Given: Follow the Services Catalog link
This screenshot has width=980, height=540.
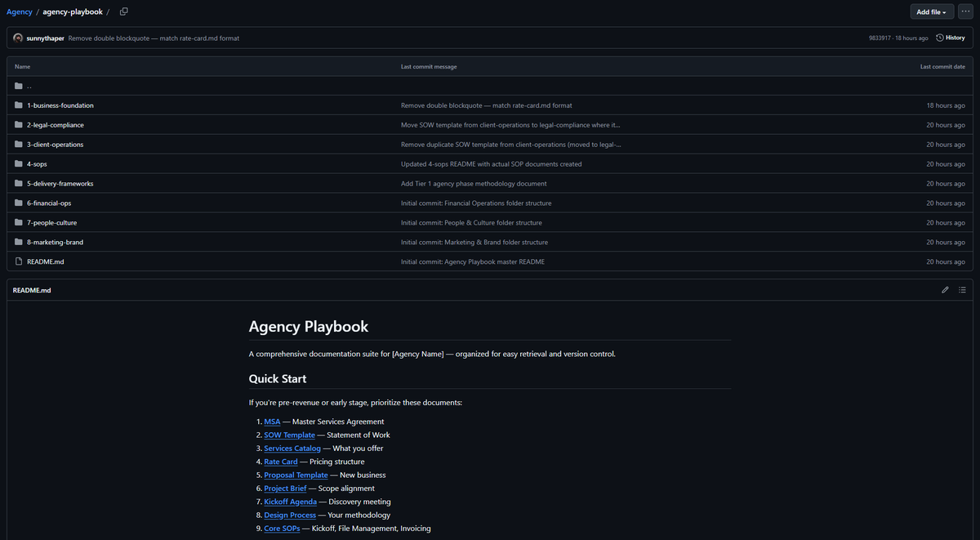Looking at the screenshot, I should (x=292, y=449).
